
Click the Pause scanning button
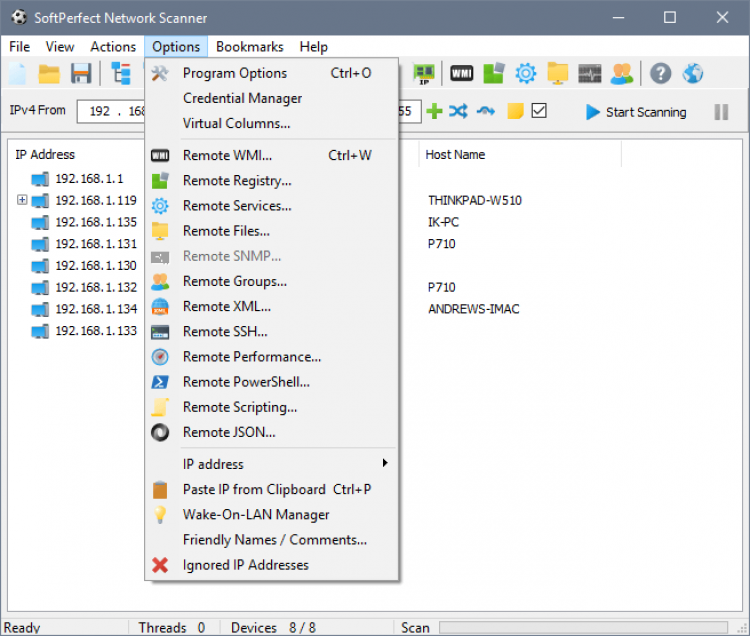pyautogui.click(x=721, y=112)
